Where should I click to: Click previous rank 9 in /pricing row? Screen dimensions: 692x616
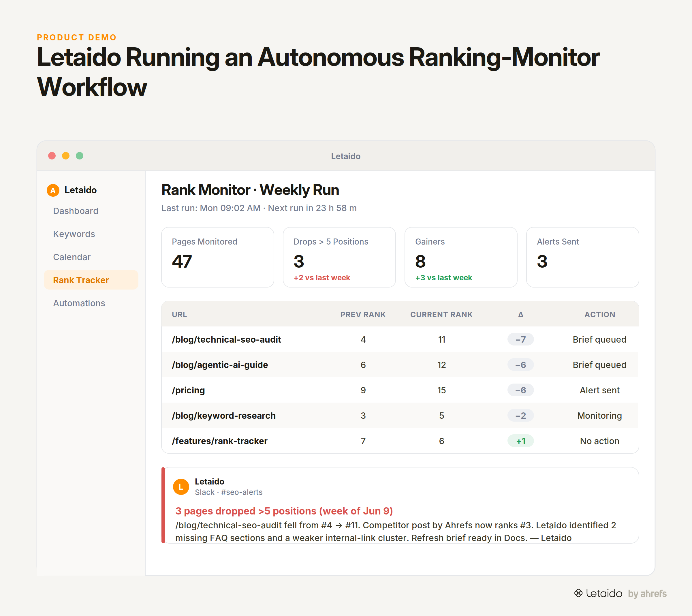(363, 390)
